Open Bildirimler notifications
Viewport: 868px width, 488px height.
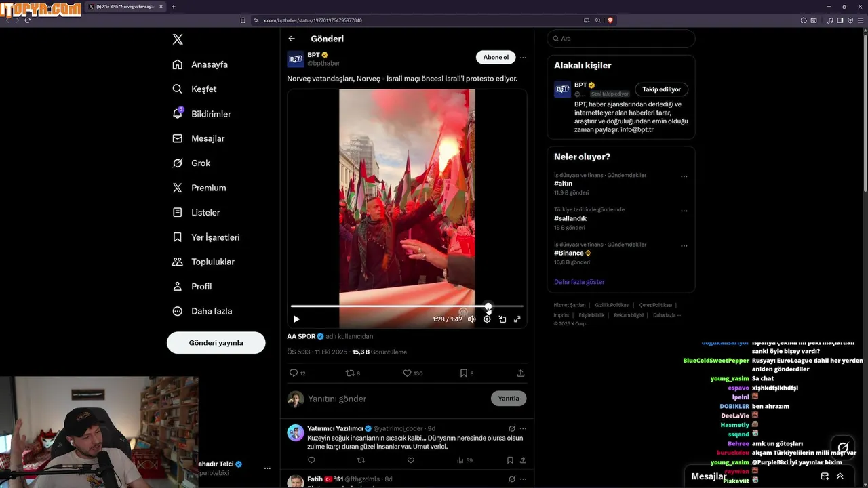point(201,114)
